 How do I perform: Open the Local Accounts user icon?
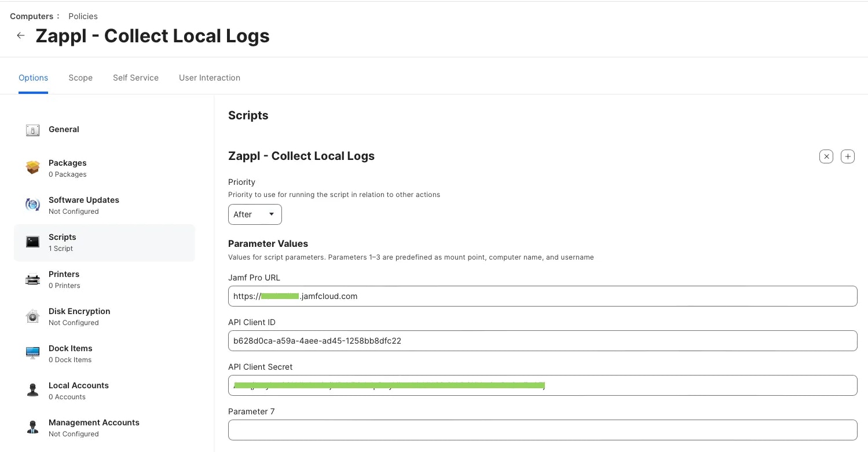pyautogui.click(x=32, y=390)
